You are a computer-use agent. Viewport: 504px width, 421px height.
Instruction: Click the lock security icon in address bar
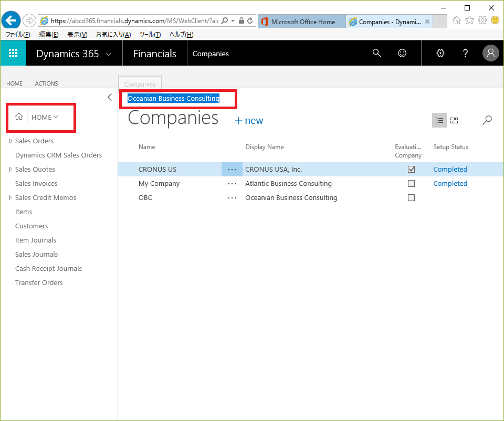[x=241, y=20]
